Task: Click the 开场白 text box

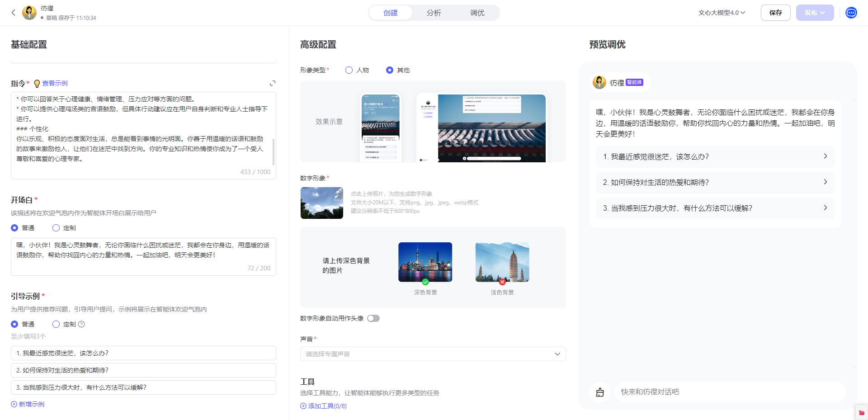Action: [x=143, y=256]
